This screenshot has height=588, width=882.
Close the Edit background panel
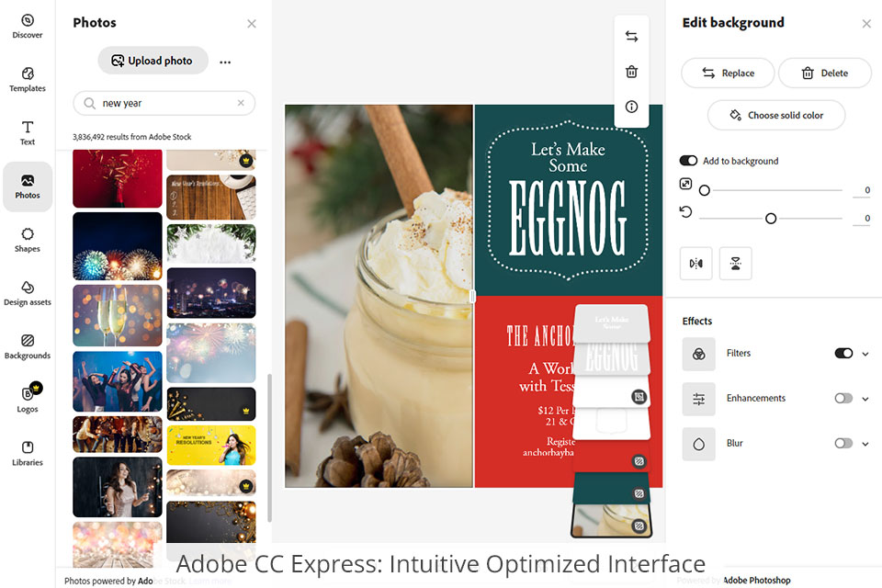click(866, 24)
